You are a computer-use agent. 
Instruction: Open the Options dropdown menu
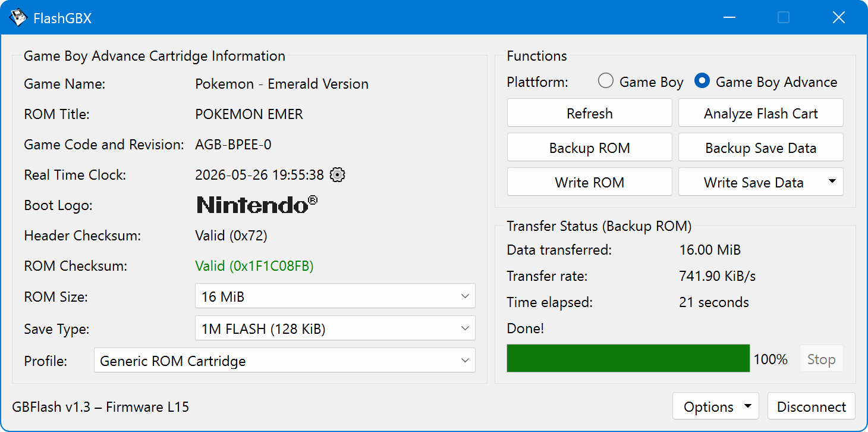(x=716, y=407)
